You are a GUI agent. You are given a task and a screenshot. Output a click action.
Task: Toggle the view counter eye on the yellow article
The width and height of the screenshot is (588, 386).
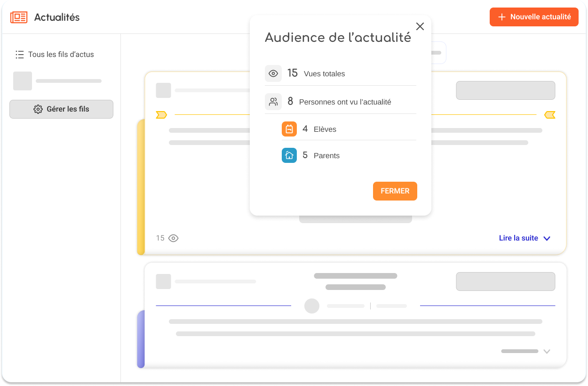tap(173, 238)
